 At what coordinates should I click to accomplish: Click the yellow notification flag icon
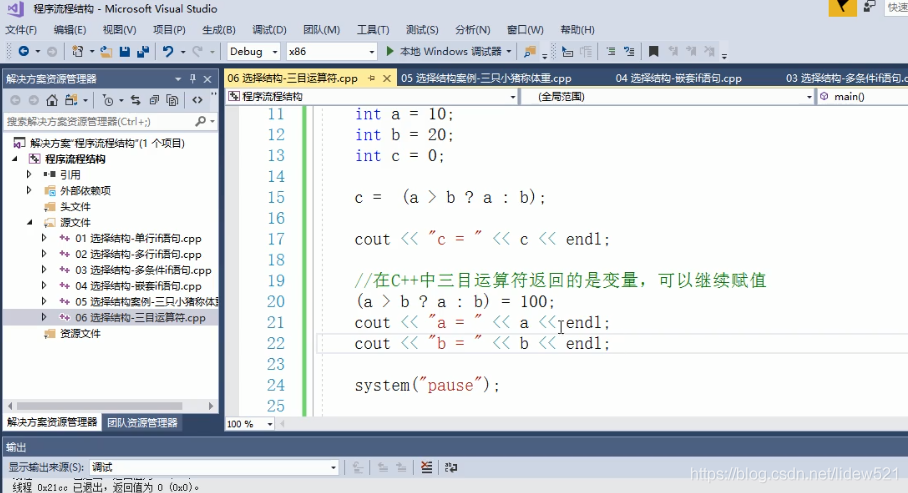click(x=843, y=8)
